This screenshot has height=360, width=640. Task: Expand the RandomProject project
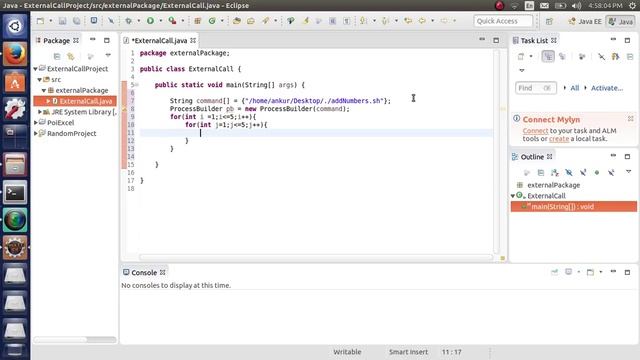pyautogui.click(x=36, y=133)
